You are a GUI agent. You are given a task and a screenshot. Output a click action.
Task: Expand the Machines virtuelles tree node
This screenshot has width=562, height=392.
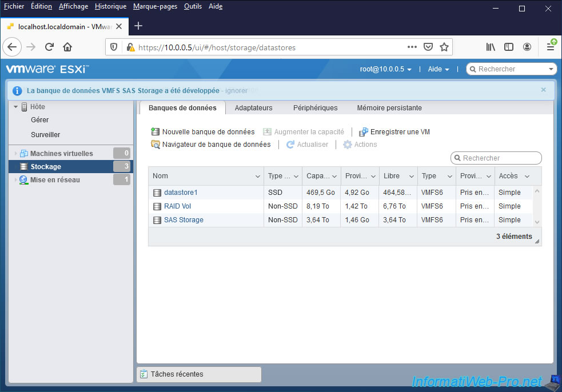coord(15,154)
